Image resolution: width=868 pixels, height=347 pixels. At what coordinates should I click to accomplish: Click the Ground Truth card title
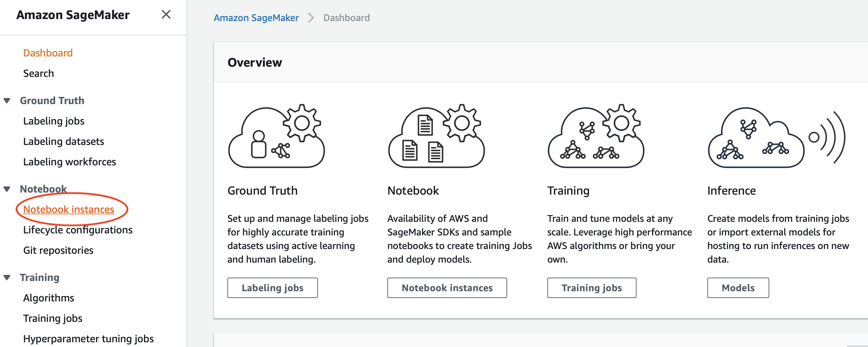(x=262, y=191)
